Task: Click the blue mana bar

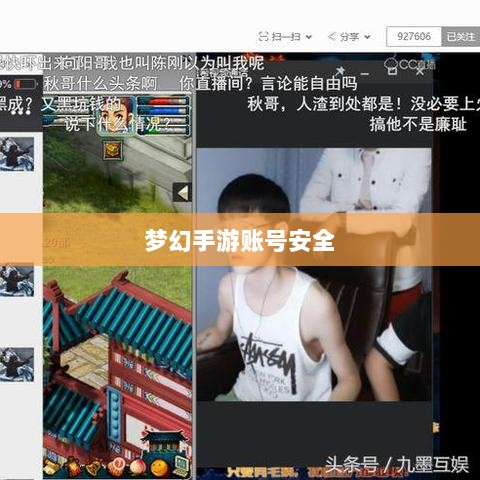Action: tap(163, 110)
